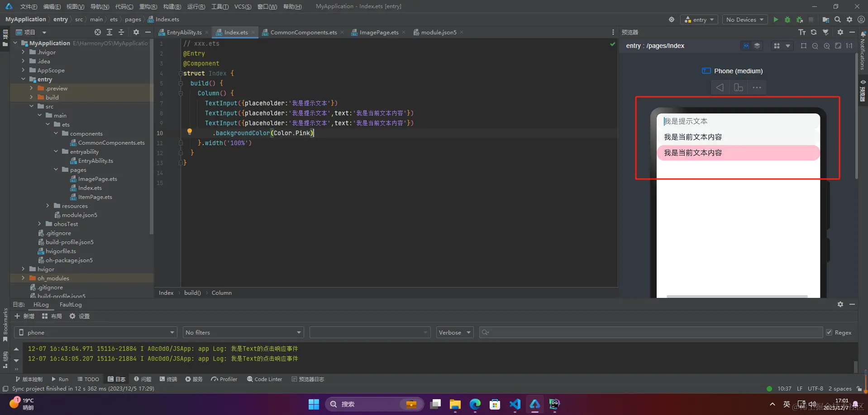The image size is (868, 415).
Task: Start debugging with the green bug icon
Action: point(787,19)
